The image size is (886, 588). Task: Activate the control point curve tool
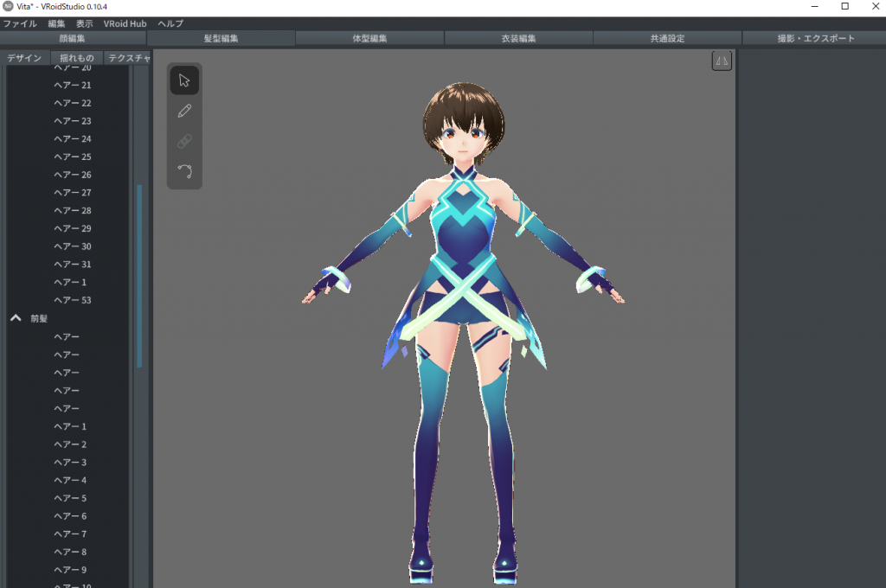point(184,170)
